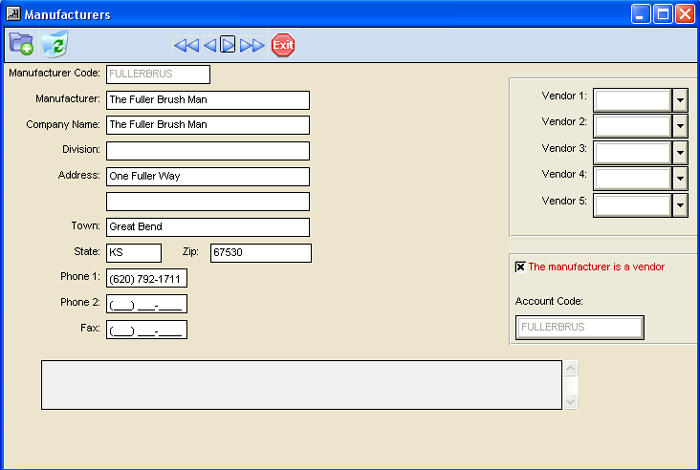The height and width of the screenshot is (470, 700).
Task: Uncheck 'The manufacturer is a vendor' checkbox
Action: [x=520, y=267]
